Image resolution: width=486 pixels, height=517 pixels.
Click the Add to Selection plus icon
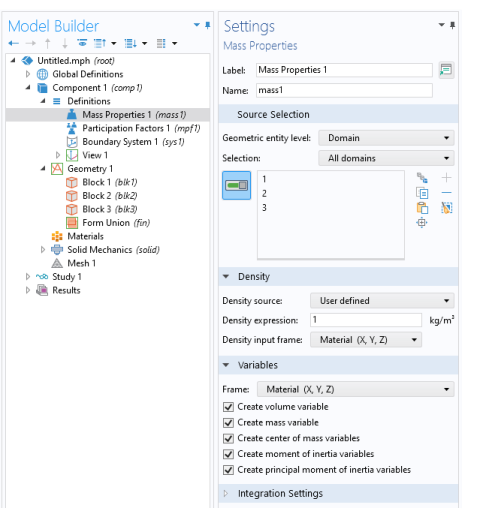click(446, 178)
